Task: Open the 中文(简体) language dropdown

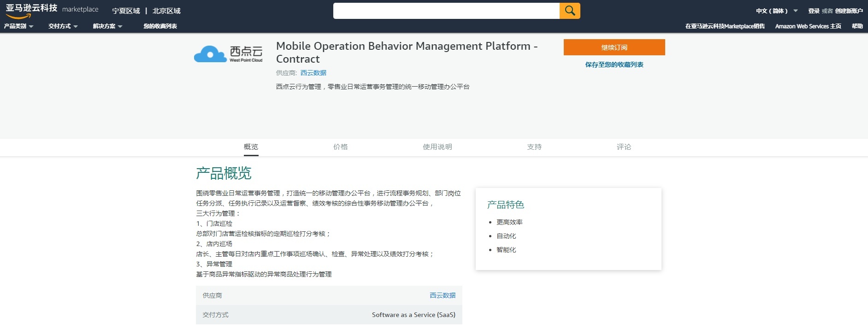Action: tap(777, 11)
